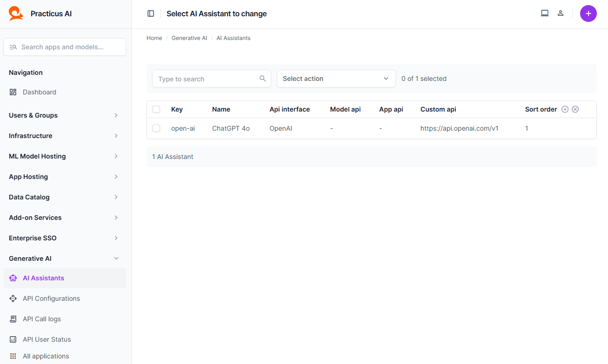Expand the Users & Groups section
Viewport: 608px width, 364px height.
click(x=64, y=115)
